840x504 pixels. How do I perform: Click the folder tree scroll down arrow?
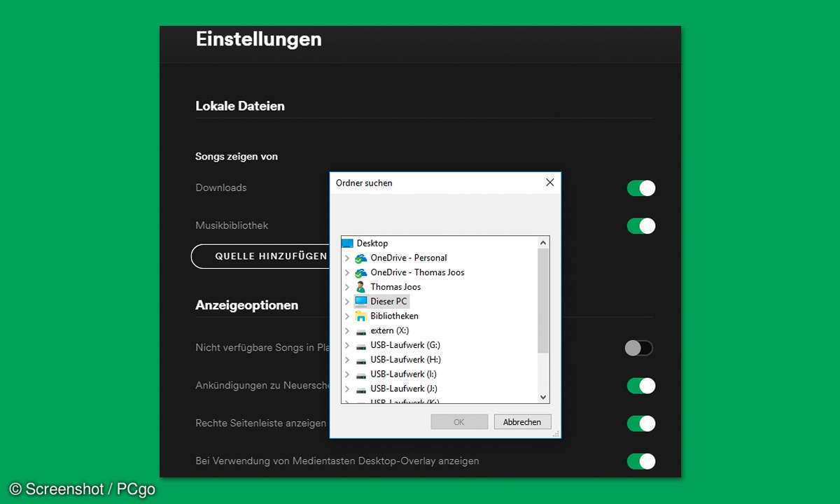(x=543, y=397)
